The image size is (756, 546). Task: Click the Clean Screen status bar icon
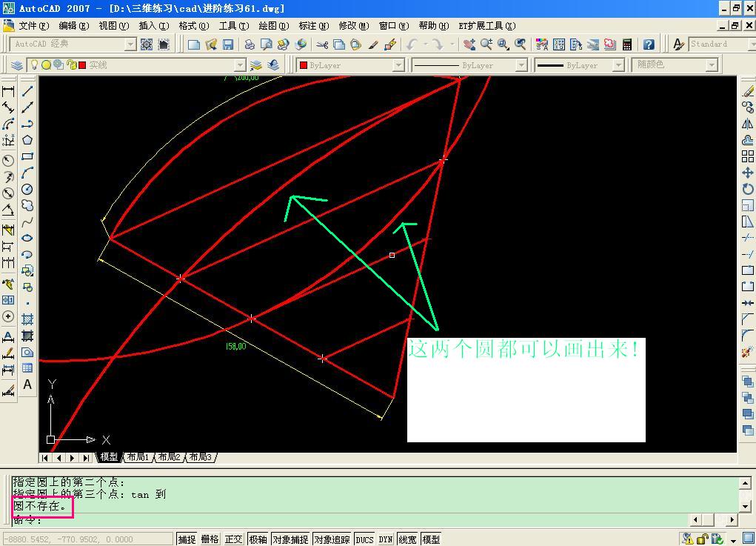coord(749,539)
